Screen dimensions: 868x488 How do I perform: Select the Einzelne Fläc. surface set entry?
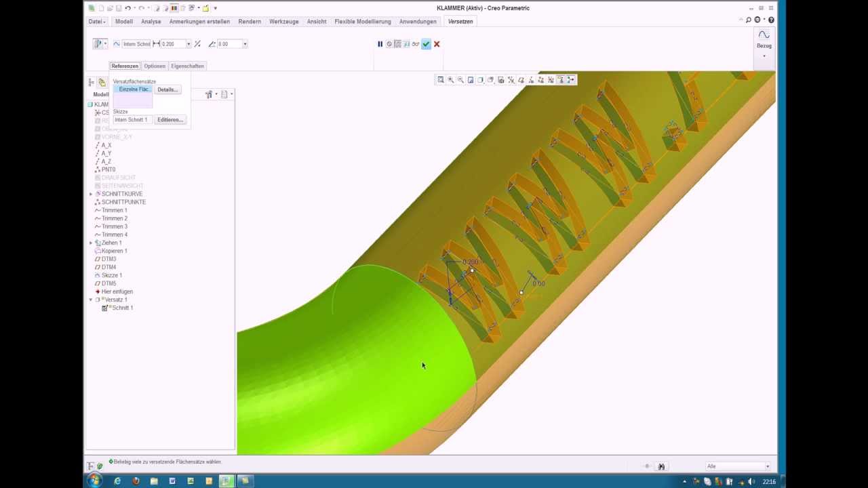133,89
